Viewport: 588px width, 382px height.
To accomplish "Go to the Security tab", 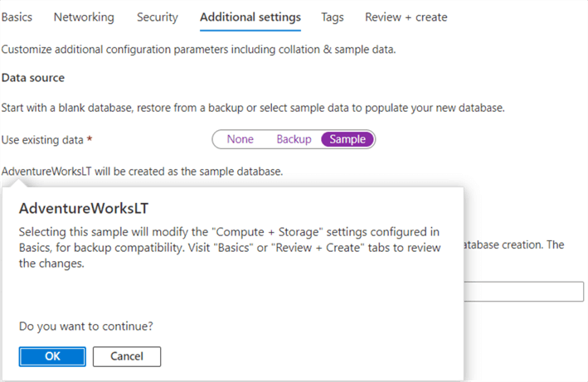I will tap(158, 17).
